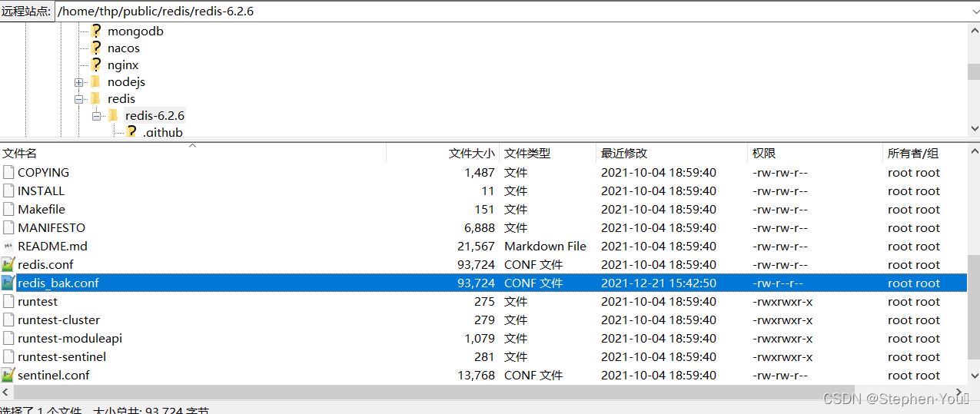Image resolution: width=980 pixels, height=414 pixels.
Task: Sort by 文件名 column header
Action: click(20, 154)
